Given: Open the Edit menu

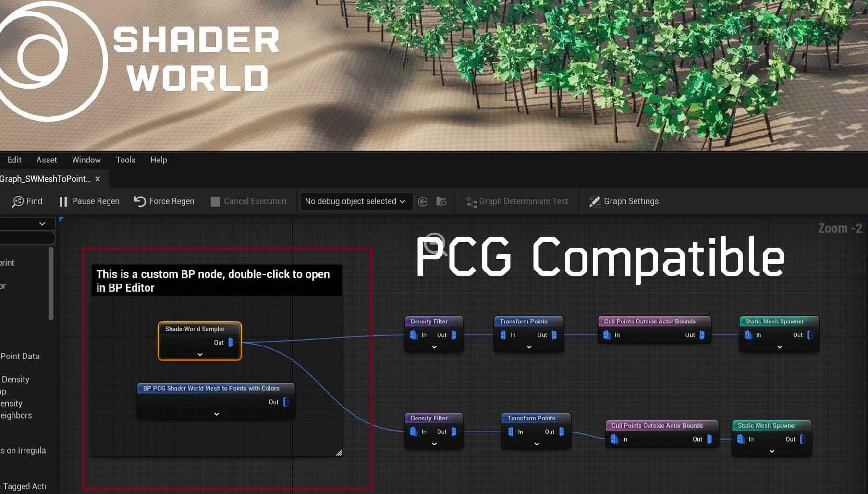Looking at the screenshot, I should [14, 160].
